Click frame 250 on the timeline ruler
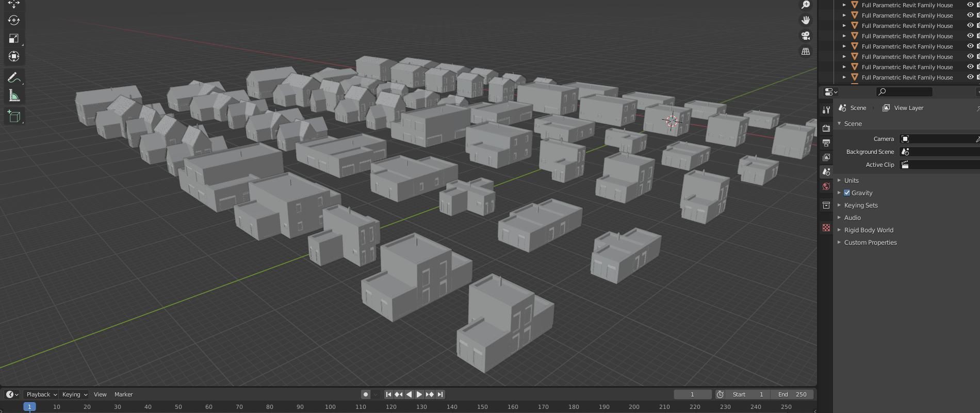Viewport: 980px width, 413px height. click(x=786, y=407)
